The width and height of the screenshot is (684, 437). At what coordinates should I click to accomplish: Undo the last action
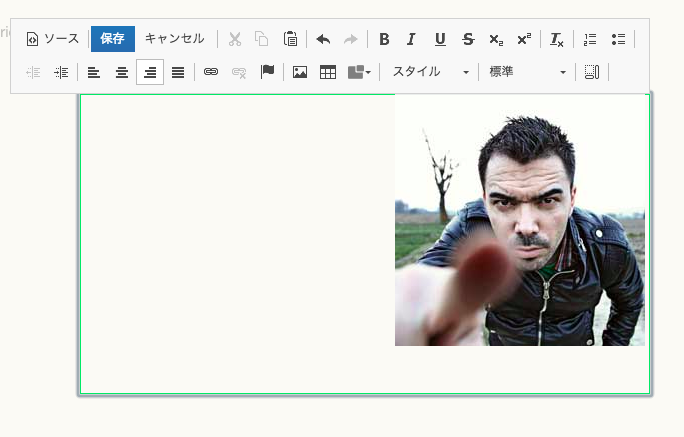[323, 39]
